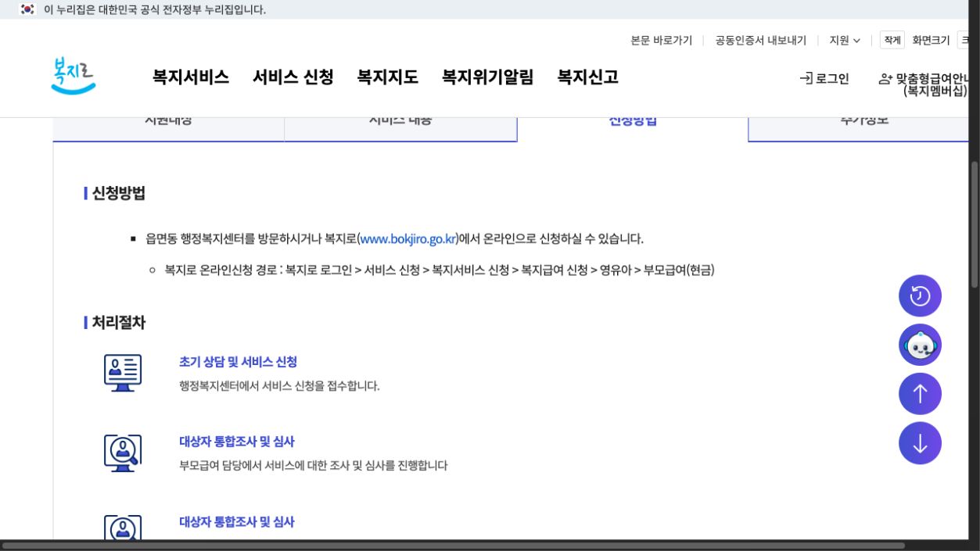Screen dimensions: 980x551
Task: Click the 맞춤형급여안내 membership icon
Action: 885,78
